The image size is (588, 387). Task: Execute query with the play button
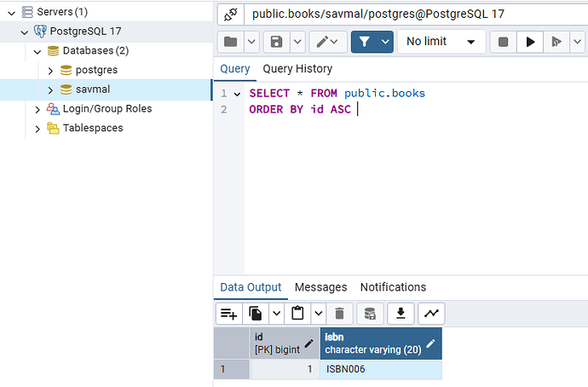click(x=530, y=42)
